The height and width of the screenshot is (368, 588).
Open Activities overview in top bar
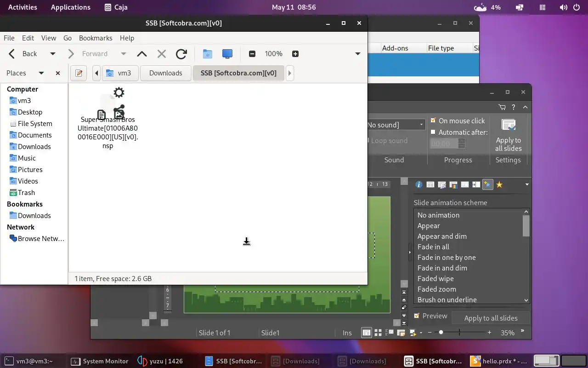[23, 7]
